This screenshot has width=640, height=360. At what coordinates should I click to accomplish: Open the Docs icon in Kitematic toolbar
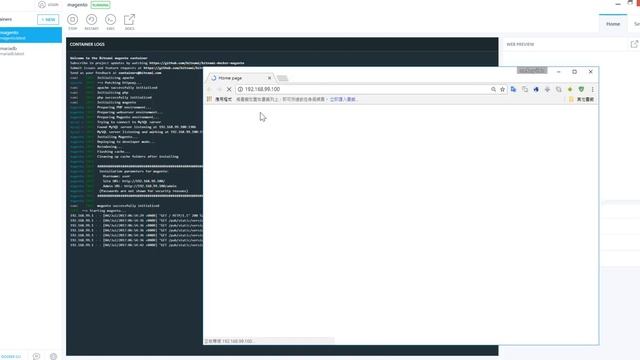[129, 20]
